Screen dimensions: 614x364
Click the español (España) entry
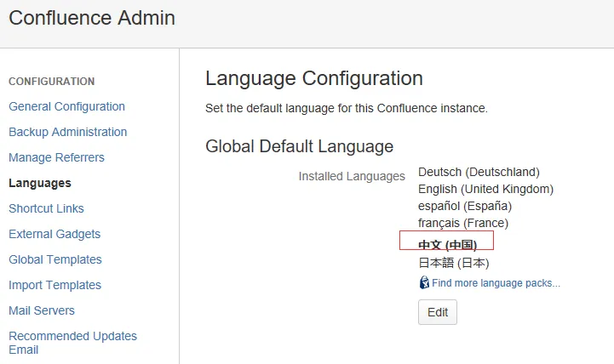465,206
